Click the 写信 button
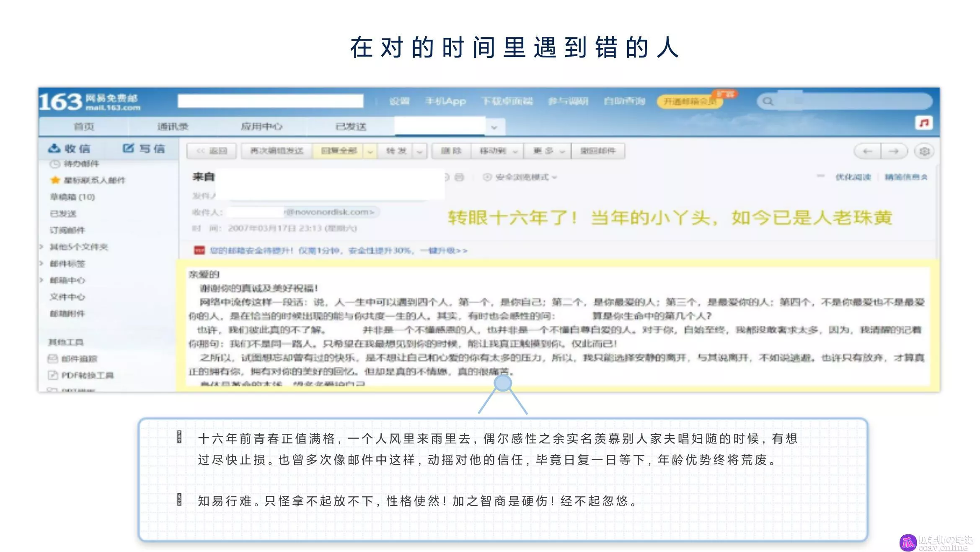Image resolution: width=980 pixels, height=552 pixels. click(144, 148)
